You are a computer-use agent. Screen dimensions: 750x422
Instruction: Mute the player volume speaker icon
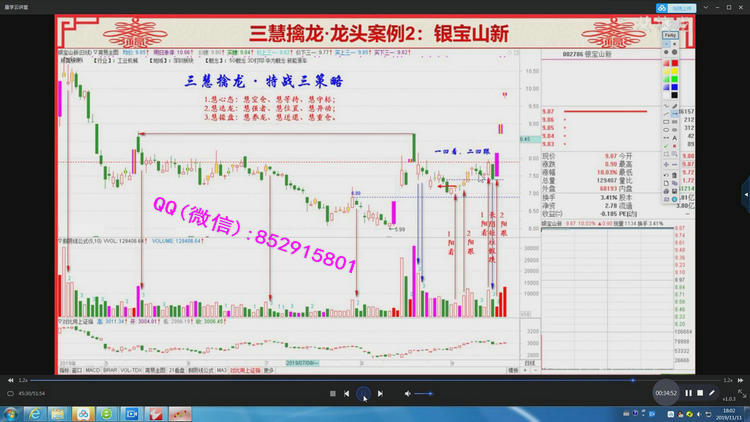408,394
